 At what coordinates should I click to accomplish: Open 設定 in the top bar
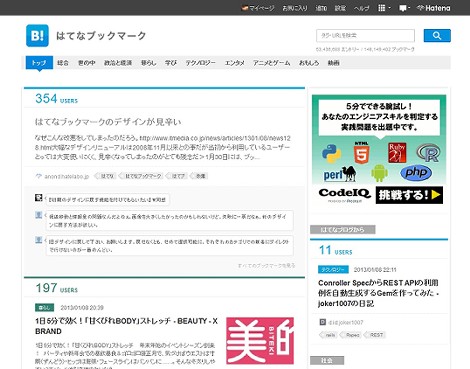coord(340,8)
